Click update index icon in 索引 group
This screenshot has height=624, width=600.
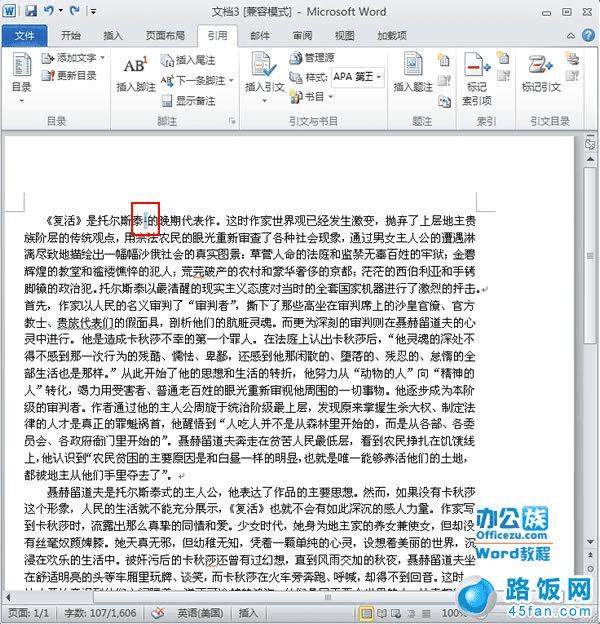(503, 76)
